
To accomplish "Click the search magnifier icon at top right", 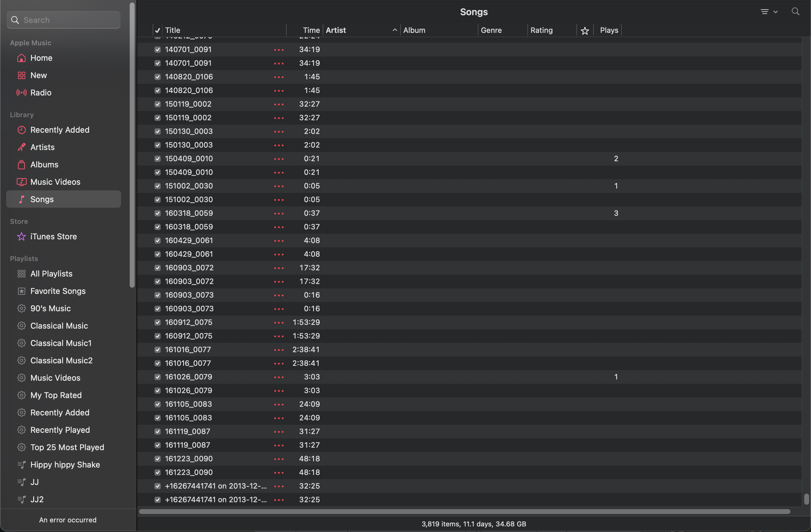I will pos(795,11).
